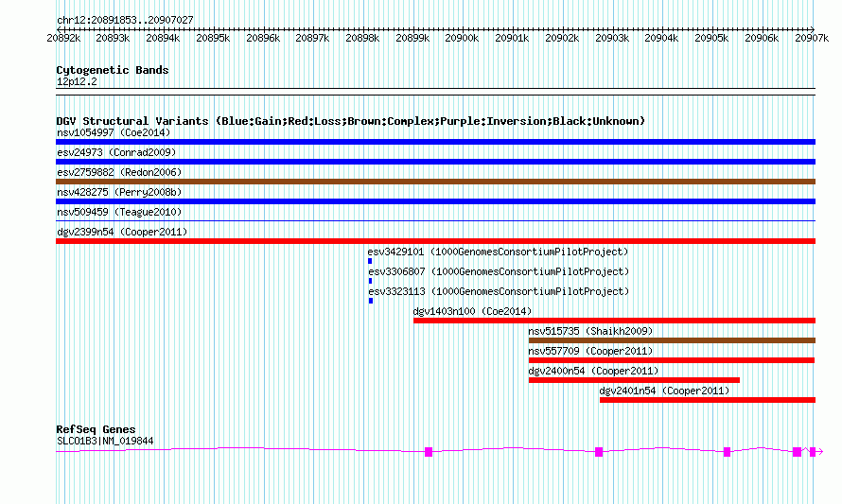Click the nsv509459 (Teague2010) label
Image resolution: width=842 pixels, height=504 pixels.
tap(119, 212)
